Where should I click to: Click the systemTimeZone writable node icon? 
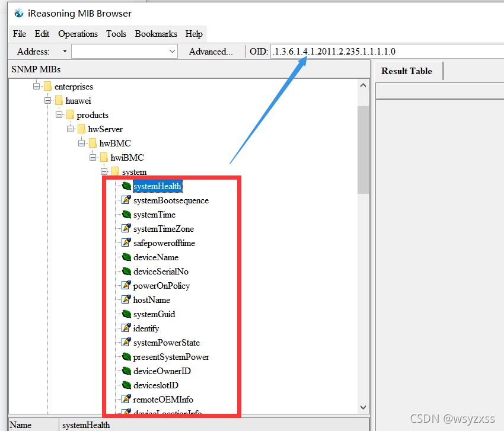(x=126, y=228)
